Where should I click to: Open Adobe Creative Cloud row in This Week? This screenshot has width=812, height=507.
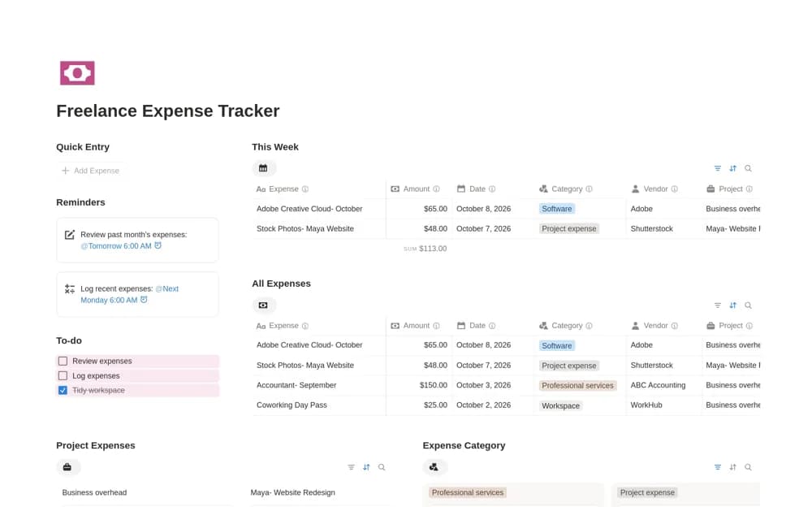pyautogui.click(x=309, y=208)
